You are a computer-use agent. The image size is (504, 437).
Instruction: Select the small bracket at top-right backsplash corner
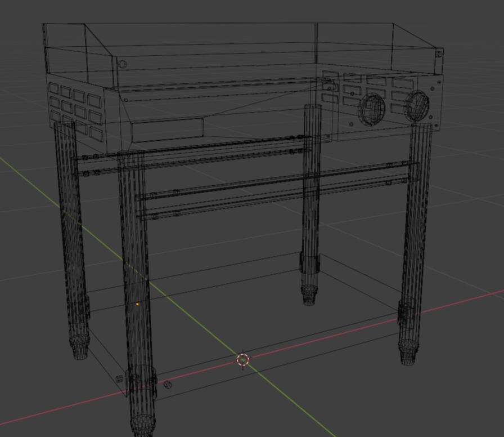[x=439, y=53]
